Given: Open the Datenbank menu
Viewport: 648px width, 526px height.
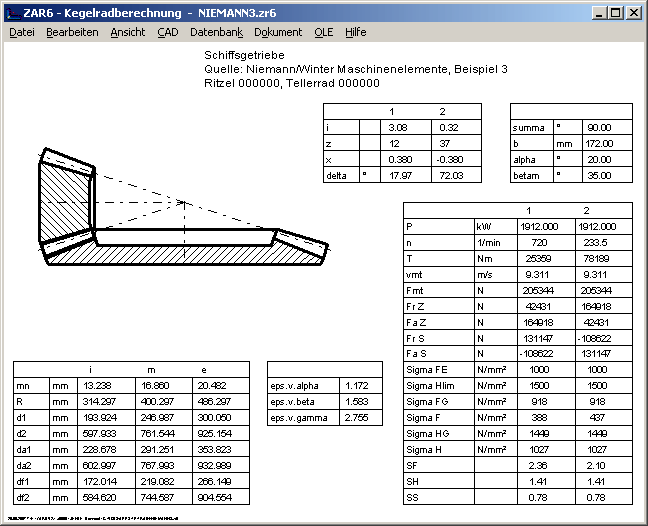Looking at the screenshot, I should [x=216, y=32].
